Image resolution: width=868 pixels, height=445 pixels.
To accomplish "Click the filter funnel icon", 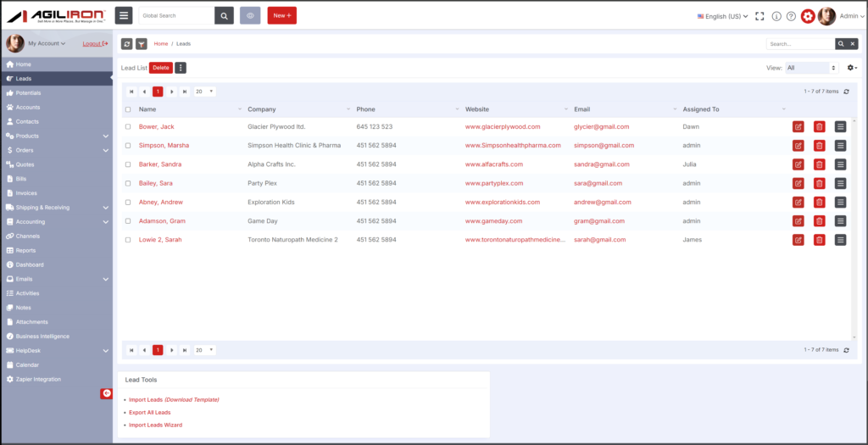I will click(x=142, y=44).
